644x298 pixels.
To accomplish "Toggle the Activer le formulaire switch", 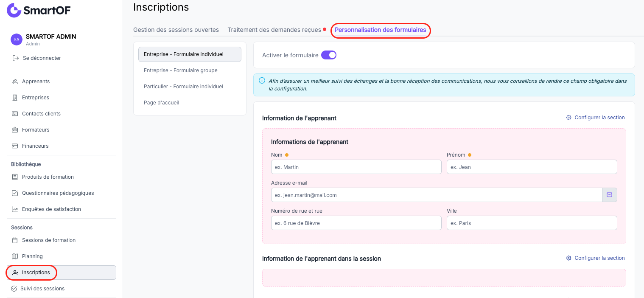I will coord(329,55).
